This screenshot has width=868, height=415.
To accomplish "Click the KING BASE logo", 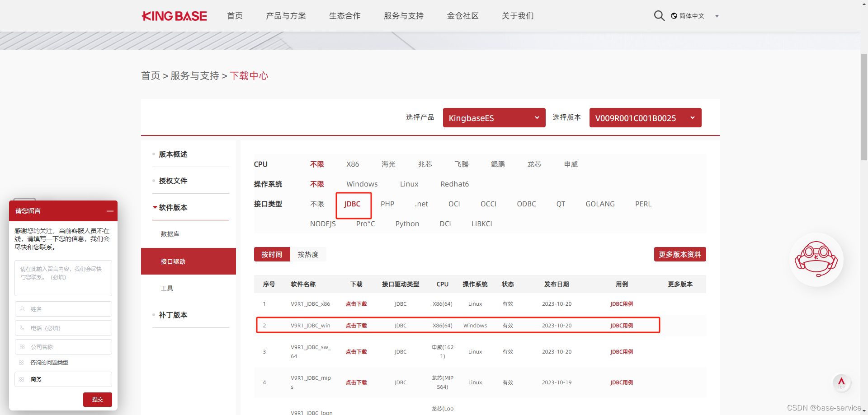I will [174, 15].
